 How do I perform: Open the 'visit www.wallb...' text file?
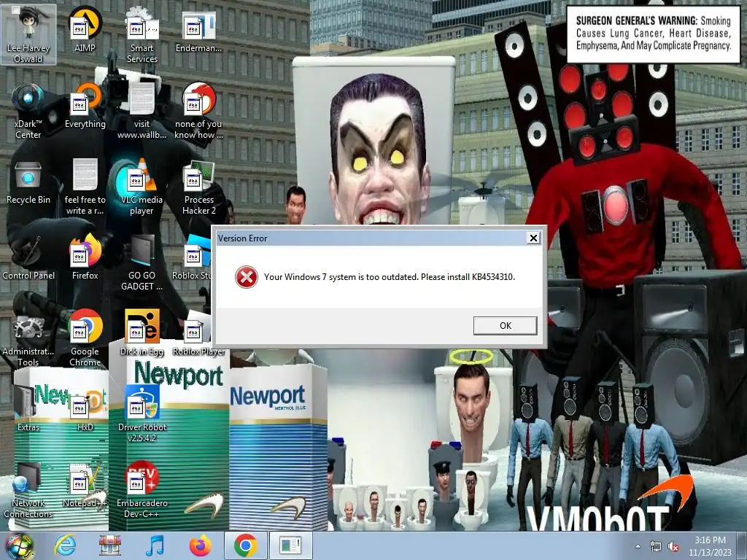click(x=142, y=111)
